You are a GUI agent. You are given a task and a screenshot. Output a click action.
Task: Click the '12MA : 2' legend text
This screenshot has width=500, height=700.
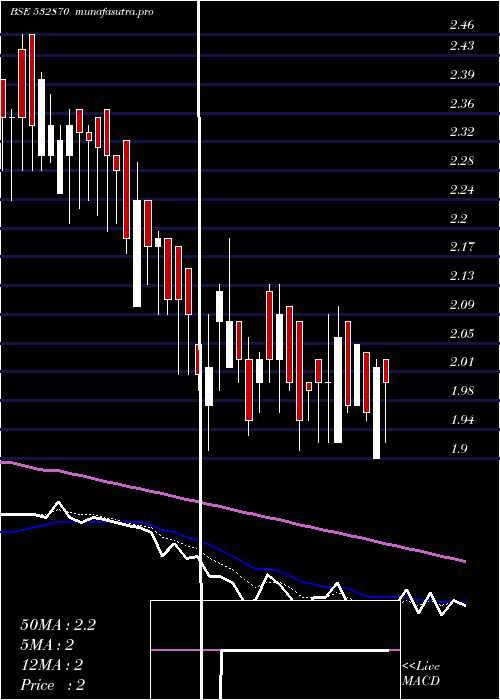point(52,665)
